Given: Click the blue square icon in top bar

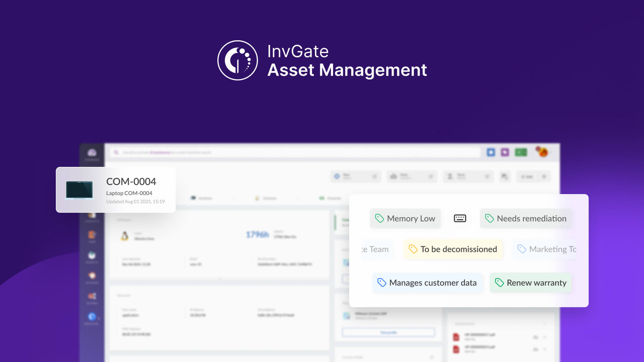Looking at the screenshot, I should [x=491, y=153].
